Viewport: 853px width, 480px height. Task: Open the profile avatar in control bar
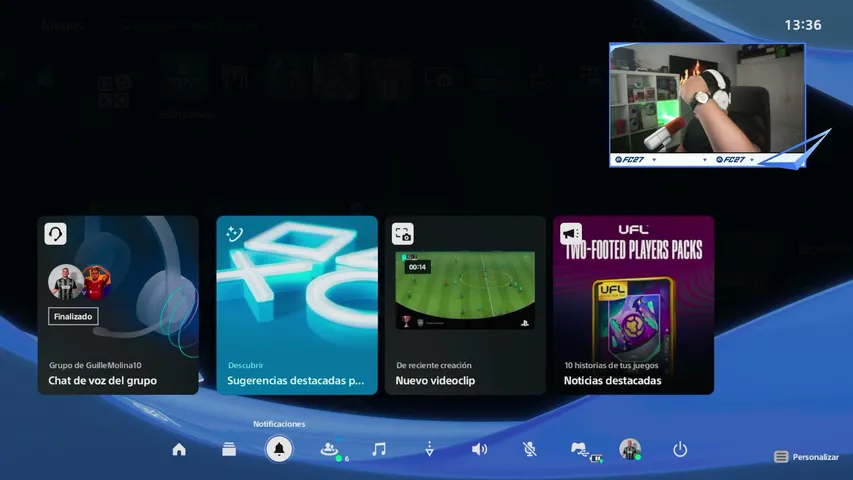630,450
